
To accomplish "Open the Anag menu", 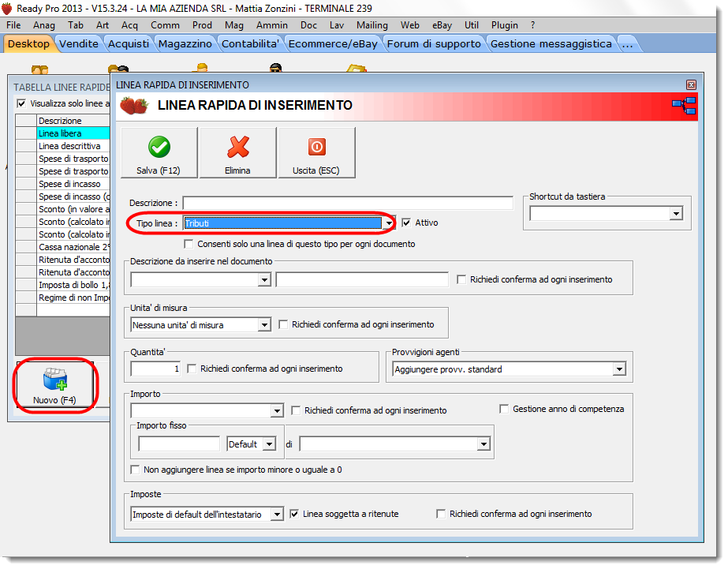I will click(x=44, y=25).
